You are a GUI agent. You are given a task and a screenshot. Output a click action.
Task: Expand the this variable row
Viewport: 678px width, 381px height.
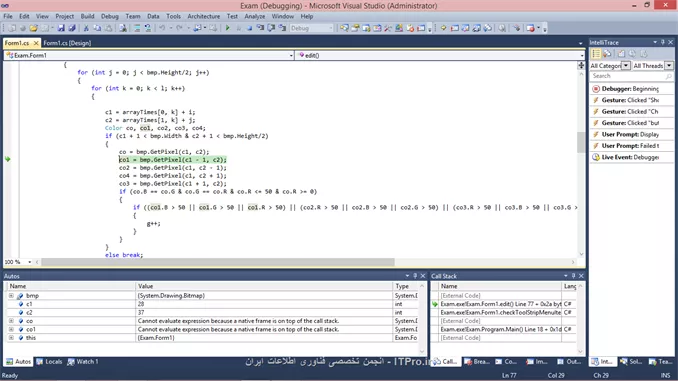(11, 338)
